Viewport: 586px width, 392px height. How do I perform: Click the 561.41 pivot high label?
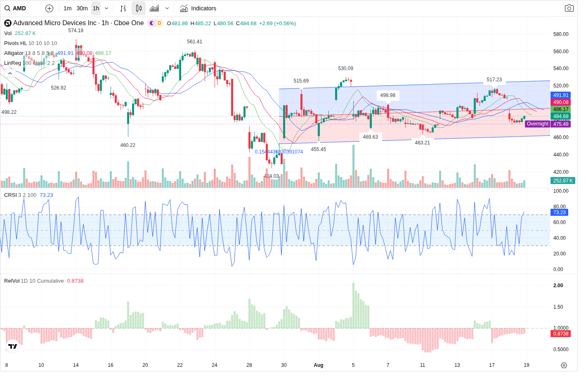195,42
